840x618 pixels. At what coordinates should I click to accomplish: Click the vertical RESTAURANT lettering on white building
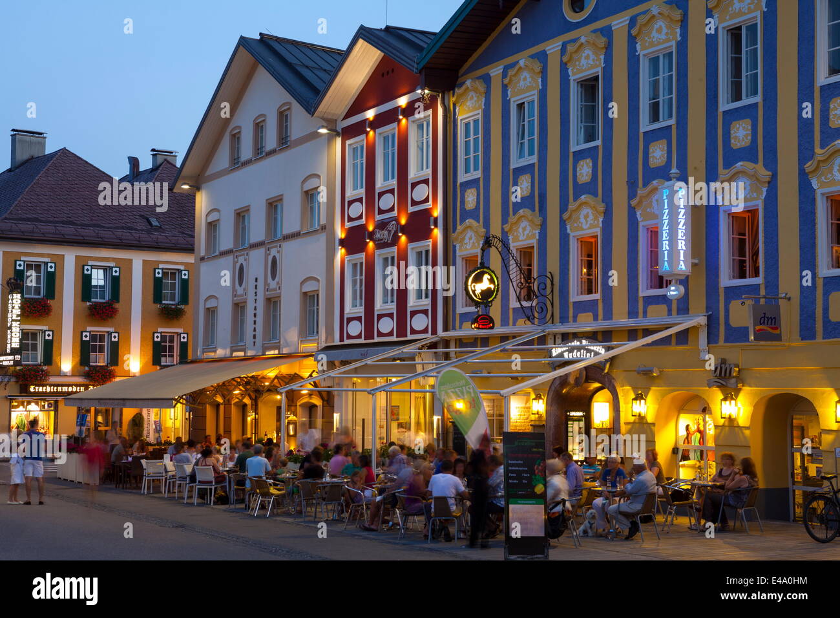coord(255,312)
